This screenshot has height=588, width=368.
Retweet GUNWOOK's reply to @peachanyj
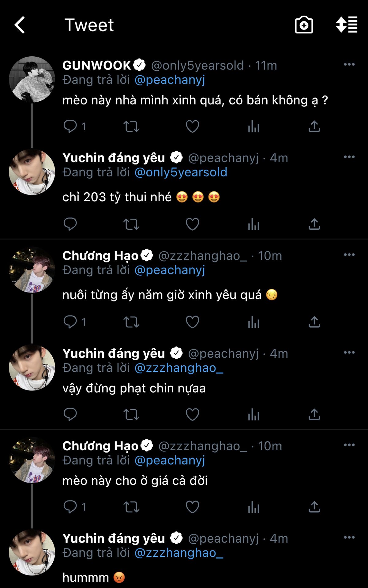point(131,126)
